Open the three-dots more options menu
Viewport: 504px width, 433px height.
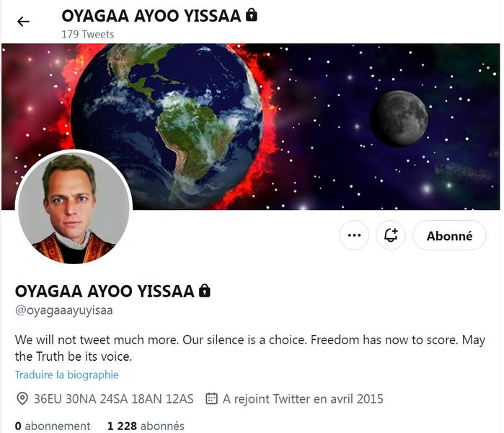(354, 235)
